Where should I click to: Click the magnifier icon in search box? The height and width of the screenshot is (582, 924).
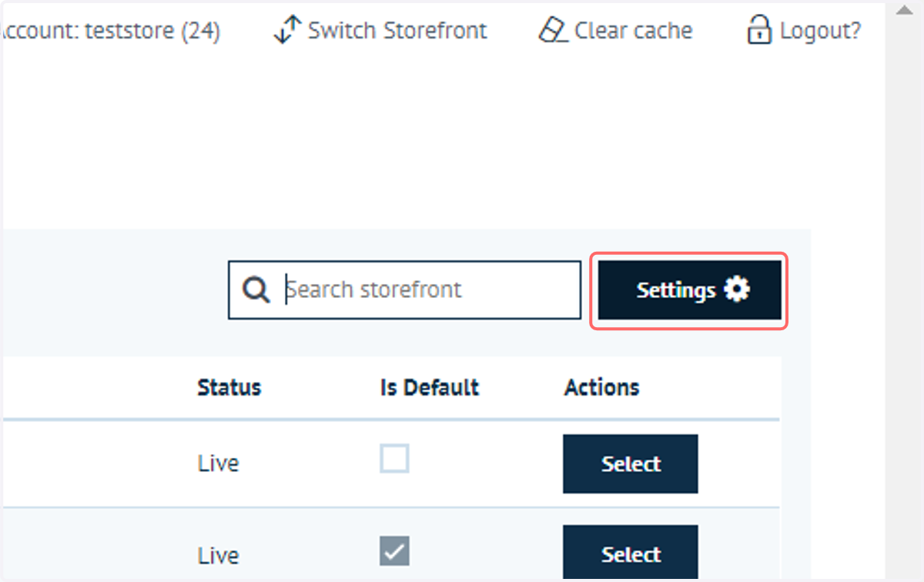point(256,289)
